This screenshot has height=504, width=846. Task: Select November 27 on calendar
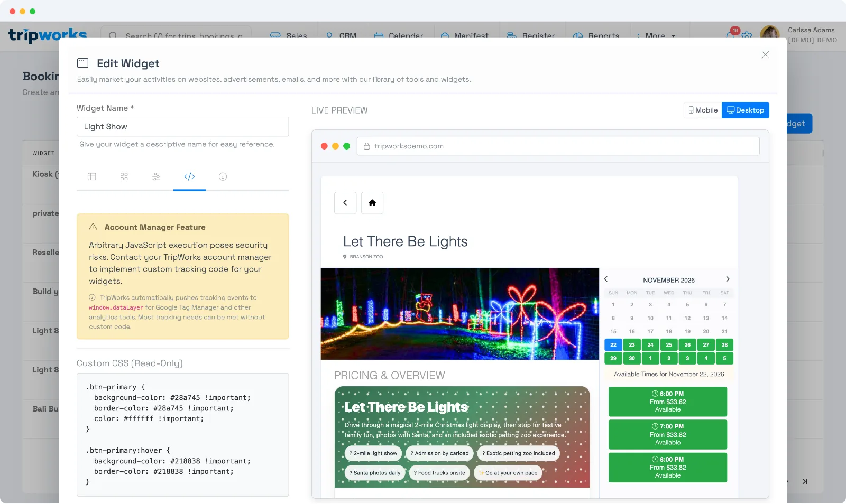[x=706, y=345]
